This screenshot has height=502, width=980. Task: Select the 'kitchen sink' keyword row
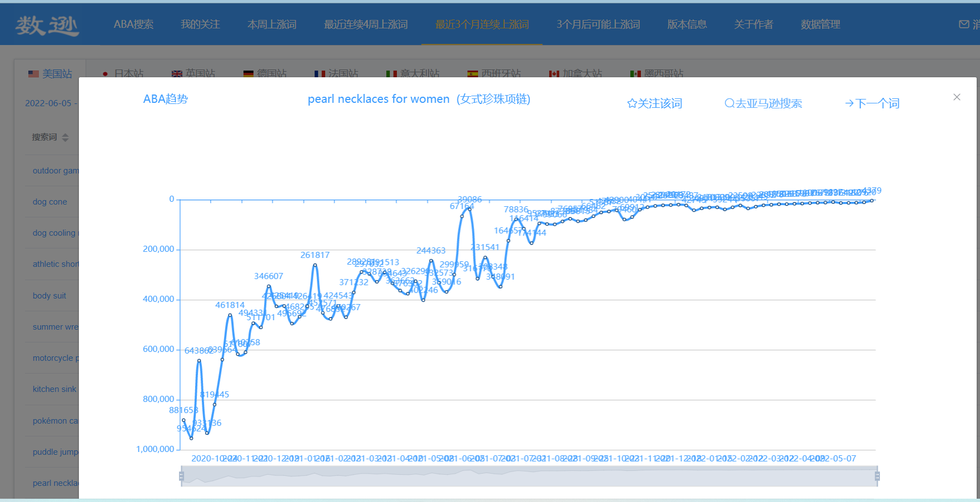pos(54,389)
